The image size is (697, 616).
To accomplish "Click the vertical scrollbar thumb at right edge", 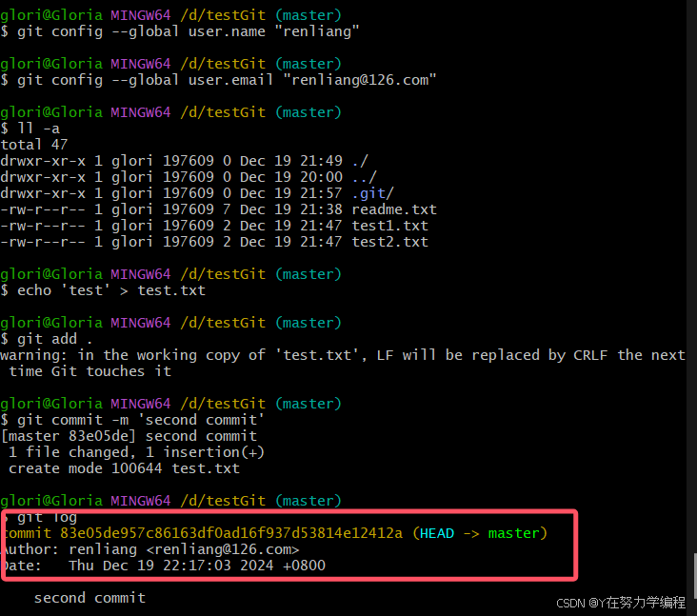I will pos(695,576).
